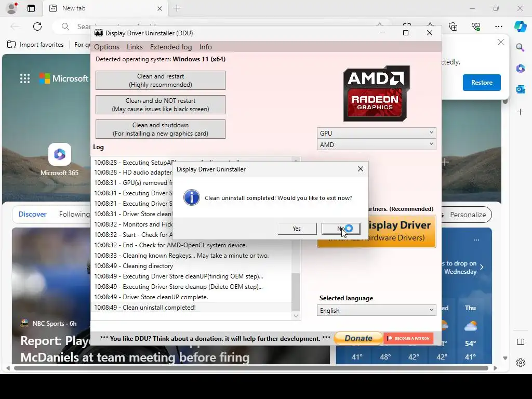Image resolution: width=532 pixels, height=399 pixels.
Task: Close the New tab in Edge
Action: pyautogui.click(x=159, y=8)
